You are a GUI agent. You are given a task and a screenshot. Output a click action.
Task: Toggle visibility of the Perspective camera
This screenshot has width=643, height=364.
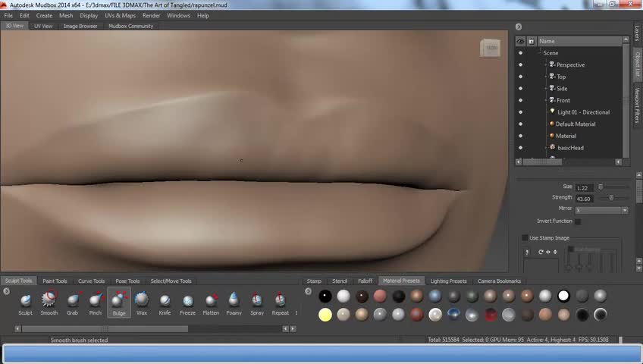tap(520, 64)
